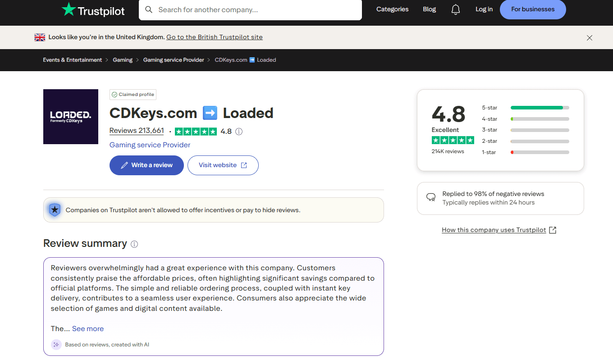This screenshot has height=364, width=613.
Task: Open the notifications bell
Action: 456,9
